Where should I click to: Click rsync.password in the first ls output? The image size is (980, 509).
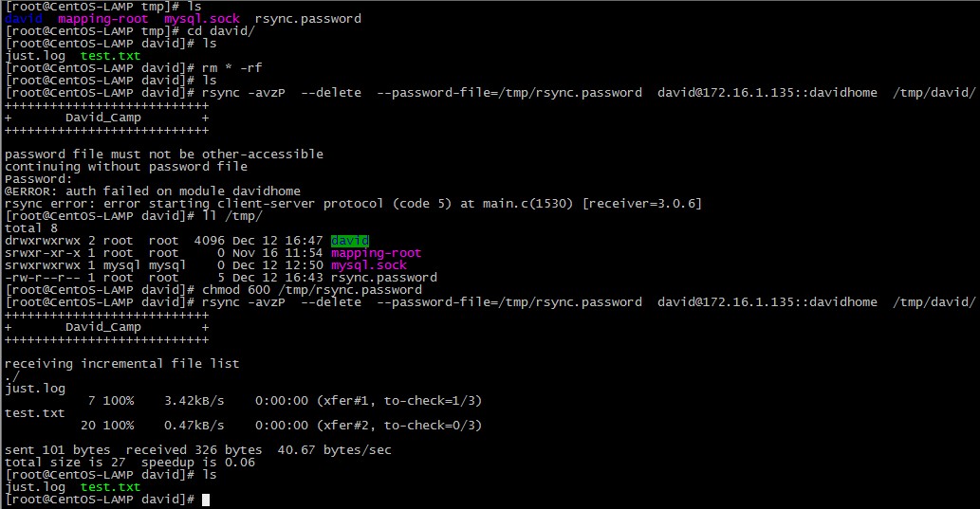tap(307, 19)
